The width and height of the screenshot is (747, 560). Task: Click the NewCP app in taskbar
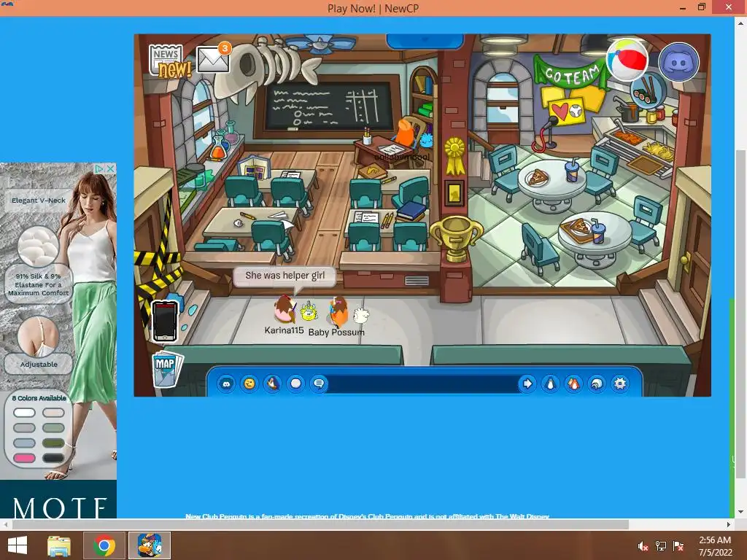point(150,545)
